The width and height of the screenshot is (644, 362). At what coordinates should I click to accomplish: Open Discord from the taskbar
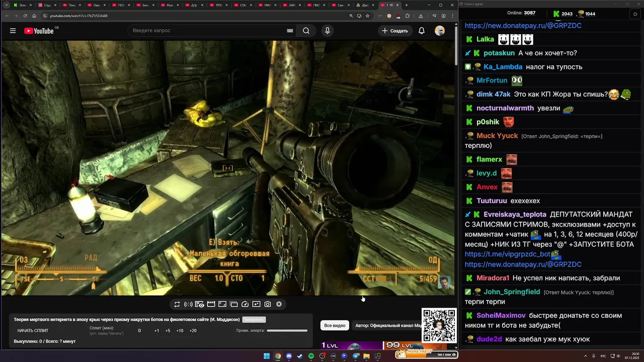[289, 356]
